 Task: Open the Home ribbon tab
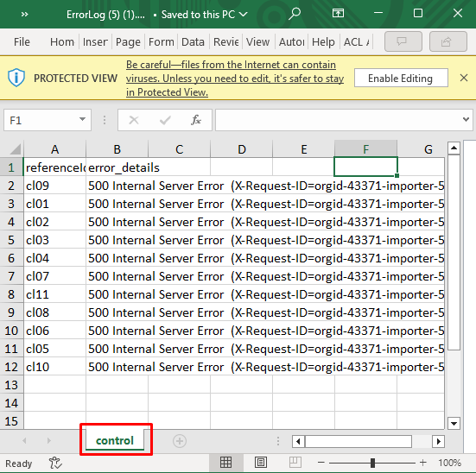coord(62,41)
